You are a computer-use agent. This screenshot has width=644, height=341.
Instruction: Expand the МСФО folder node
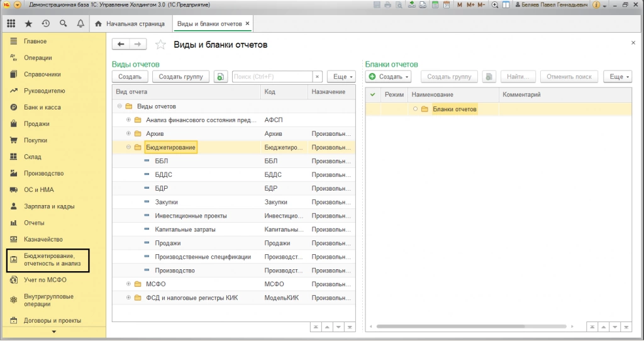pyautogui.click(x=128, y=284)
